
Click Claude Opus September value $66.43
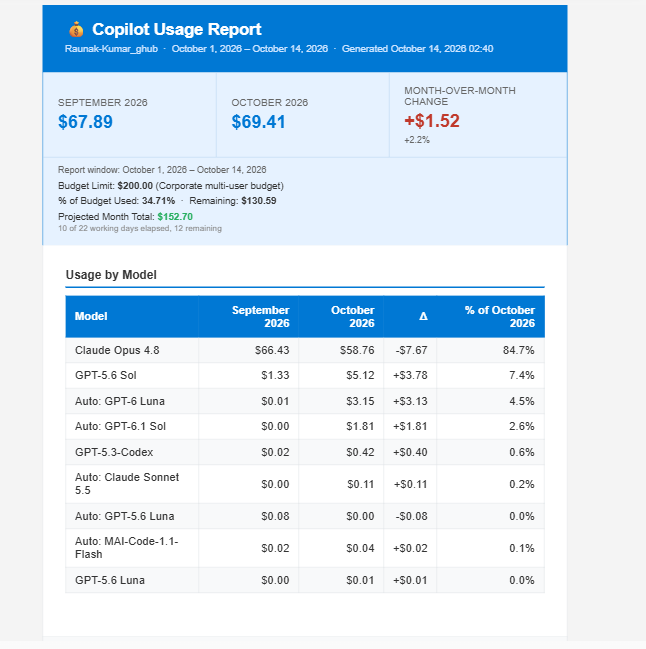[x=272, y=350]
